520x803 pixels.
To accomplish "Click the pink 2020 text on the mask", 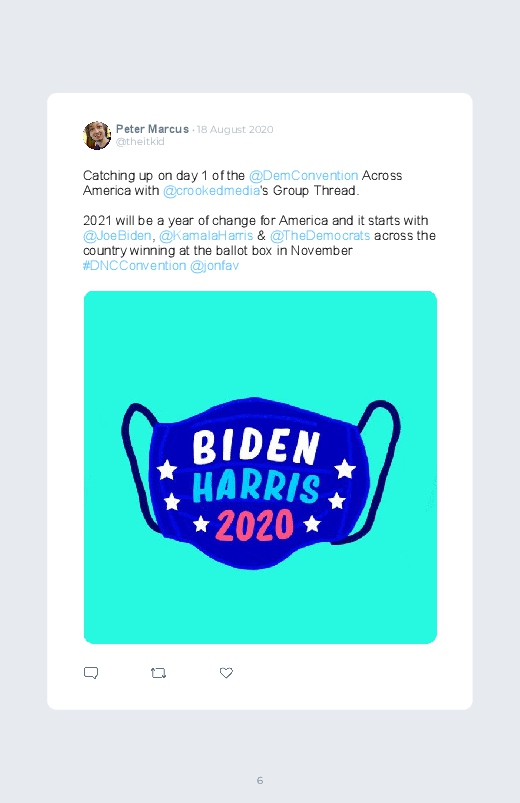I will coord(255,525).
